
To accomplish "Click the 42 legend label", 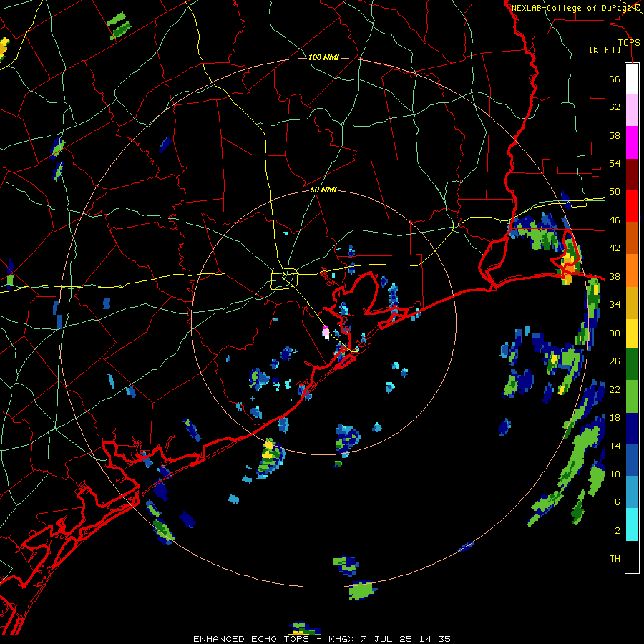I will (615, 248).
